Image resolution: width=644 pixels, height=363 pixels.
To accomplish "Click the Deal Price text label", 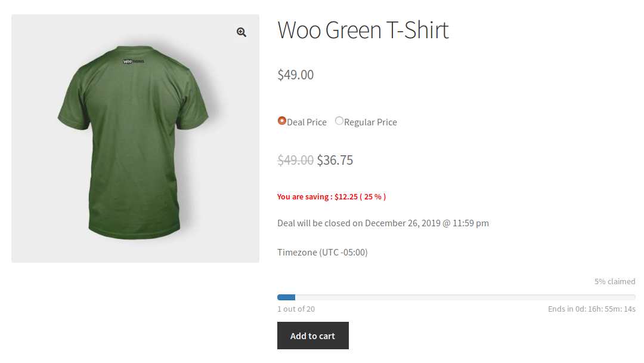I will coord(306,121).
